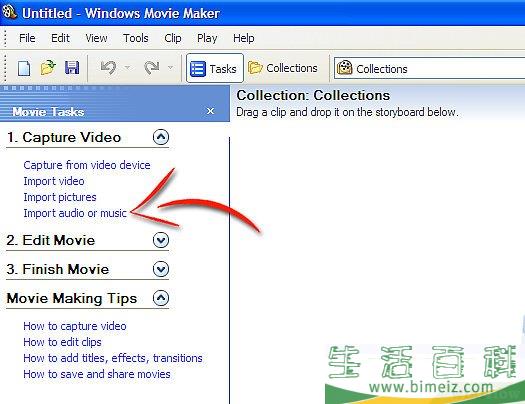Click Import audio or music link

75,213
